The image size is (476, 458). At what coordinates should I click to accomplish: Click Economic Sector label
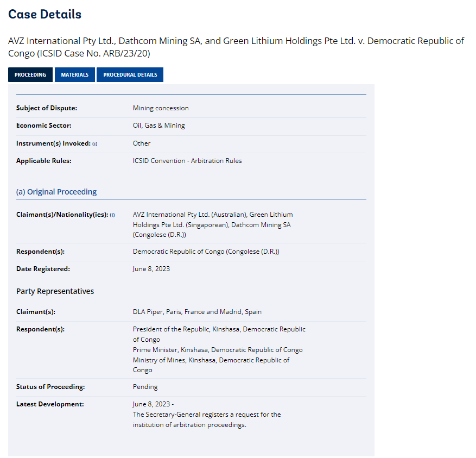pos(44,126)
